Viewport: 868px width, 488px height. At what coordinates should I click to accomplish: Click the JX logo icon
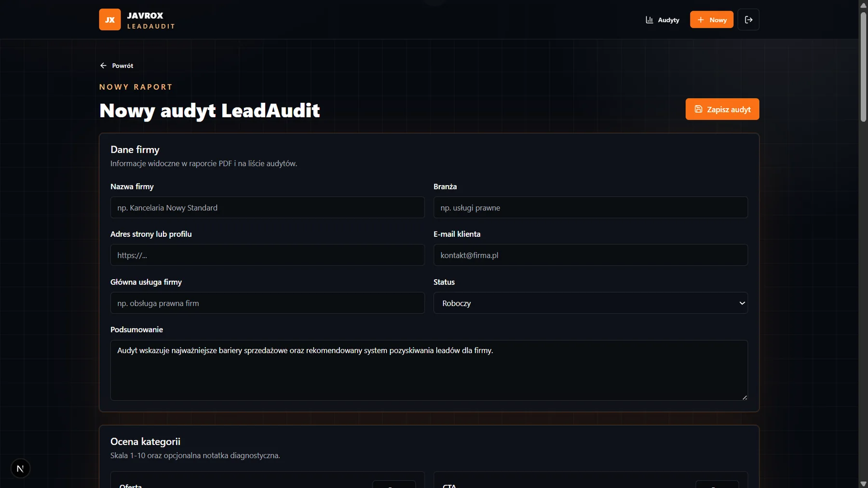pyautogui.click(x=110, y=20)
